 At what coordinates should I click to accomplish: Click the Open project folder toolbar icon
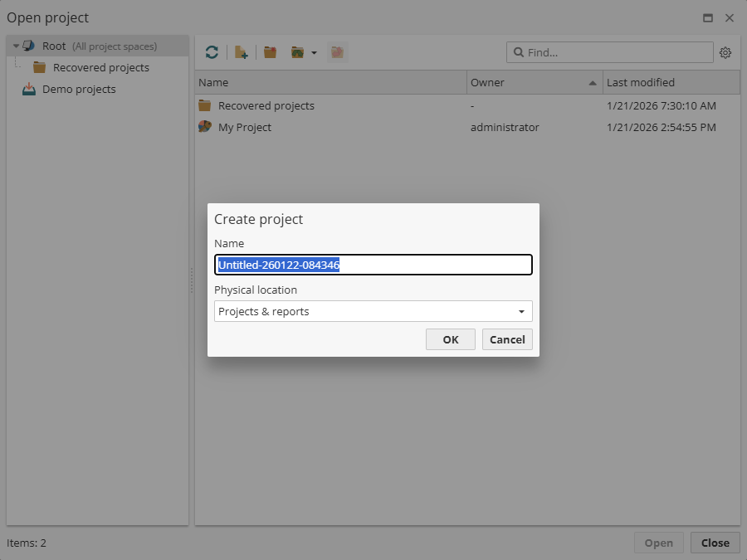[297, 51]
